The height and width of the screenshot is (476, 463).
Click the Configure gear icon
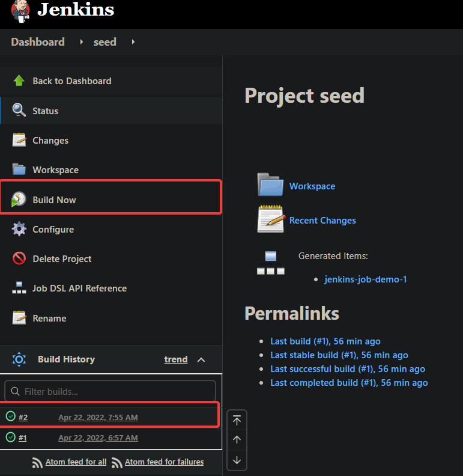(x=19, y=229)
